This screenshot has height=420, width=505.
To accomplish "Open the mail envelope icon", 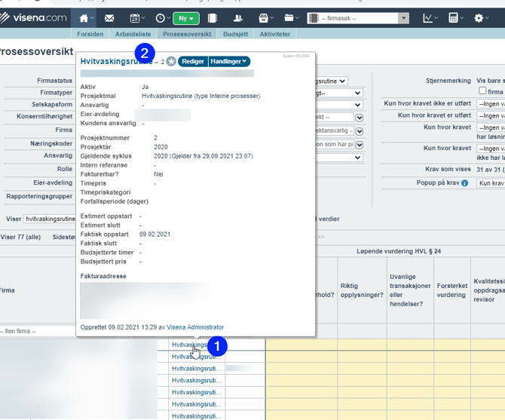I will tap(109, 18).
